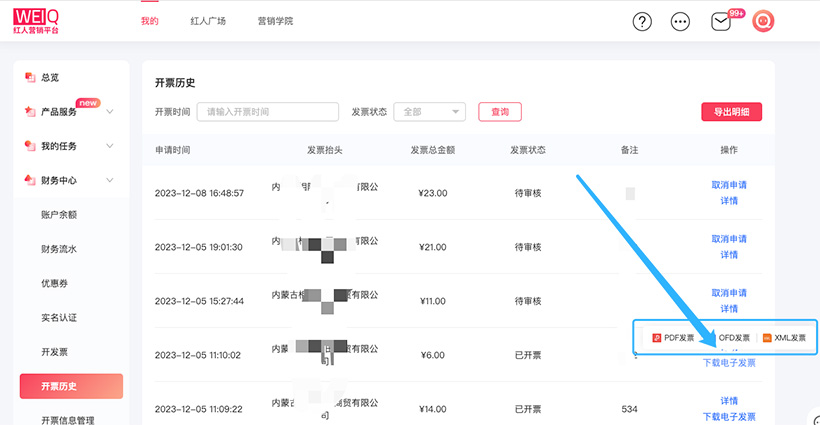The width and height of the screenshot is (820, 425).
Task: Open 财务流水 in the sidebar
Action: [59, 249]
